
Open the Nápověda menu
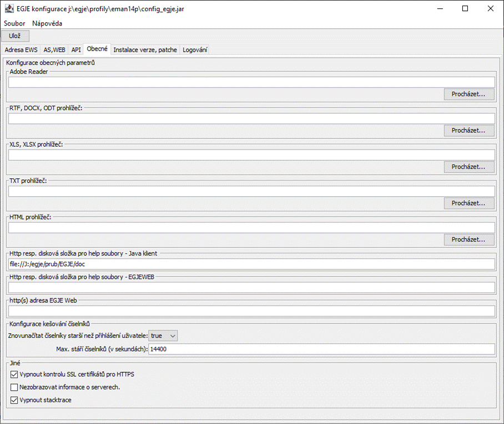pyautogui.click(x=47, y=23)
